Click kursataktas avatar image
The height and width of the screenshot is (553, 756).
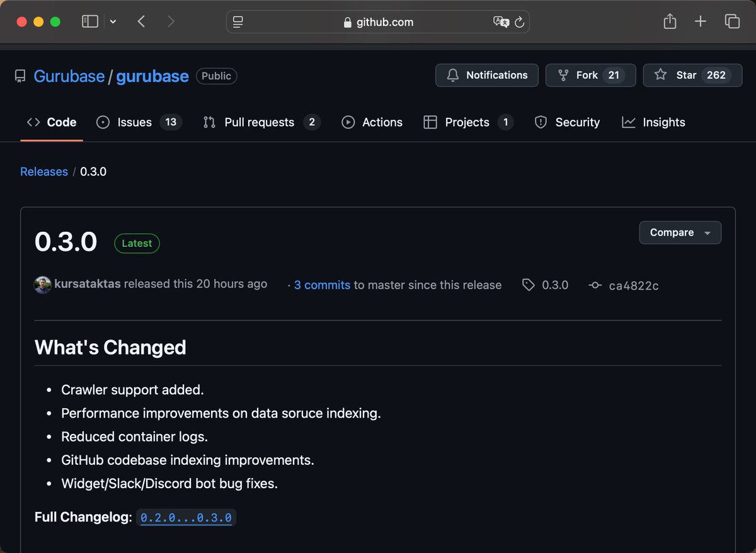point(43,285)
